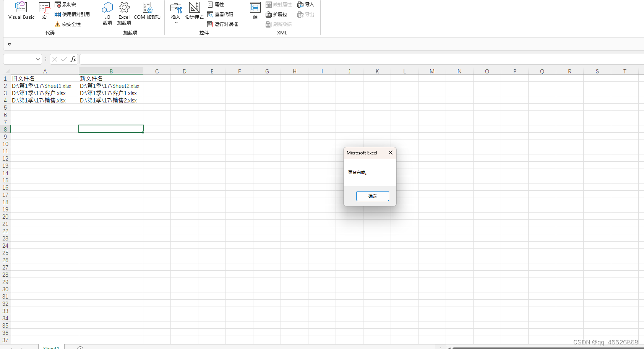Select cell with D:\第1季\17\客户.xlsx
Screen dimensions: 644x349
click(x=45, y=93)
